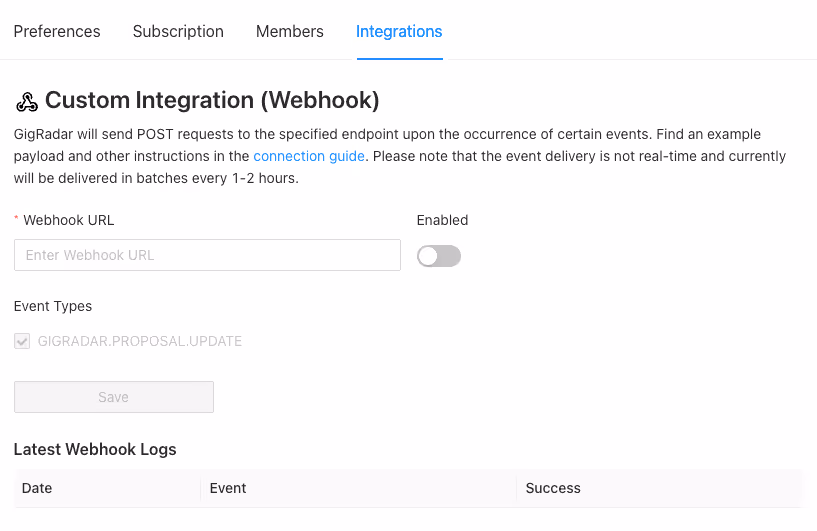817x531 pixels.
Task: Click the Date column header
Action: coord(37,488)
